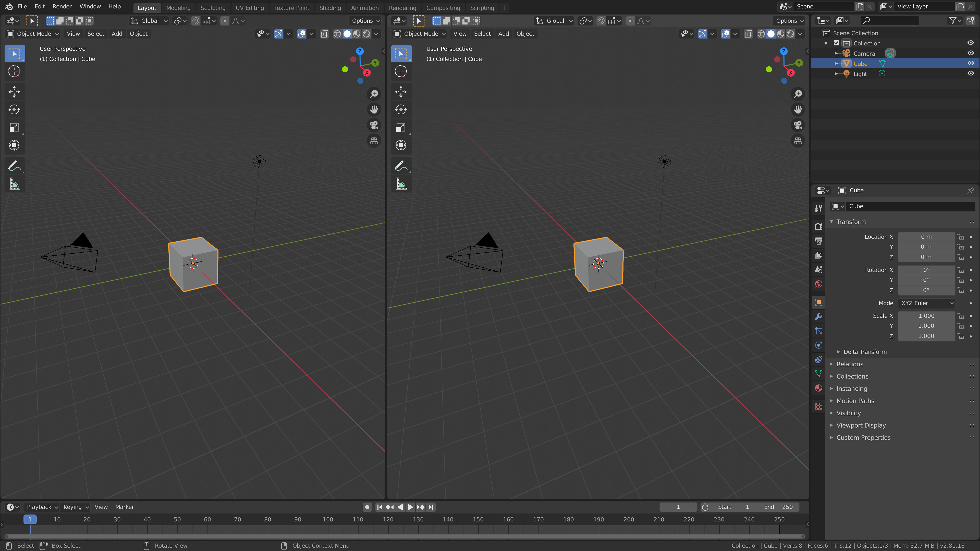
Task: Open the Render Properties tab
Action: click(818, 226)
